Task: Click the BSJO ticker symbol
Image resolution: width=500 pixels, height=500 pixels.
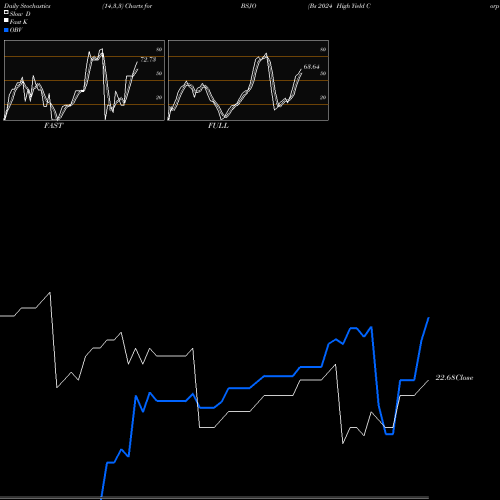Action: pos(249,6)
